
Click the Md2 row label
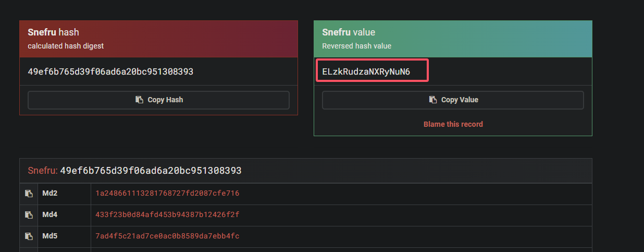coord(49,194)
